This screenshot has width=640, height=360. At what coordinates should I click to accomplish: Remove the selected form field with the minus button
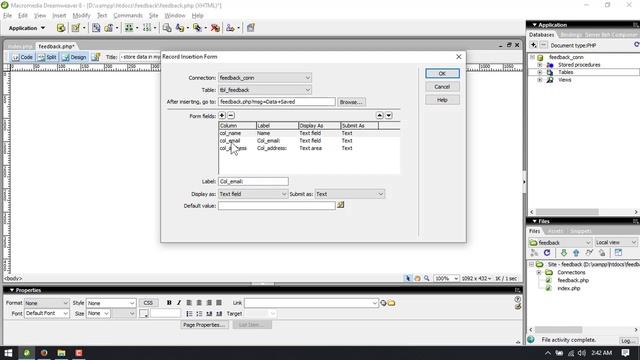pyautogui.click(x=231, y=116)
